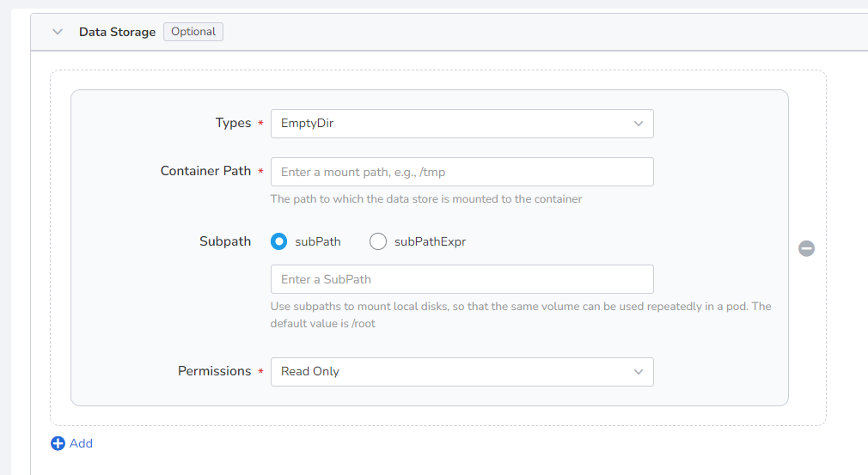The height and width of the screenshot is (475, 868).
Task: Click the Data Storage section title
Action: (117, 32)
